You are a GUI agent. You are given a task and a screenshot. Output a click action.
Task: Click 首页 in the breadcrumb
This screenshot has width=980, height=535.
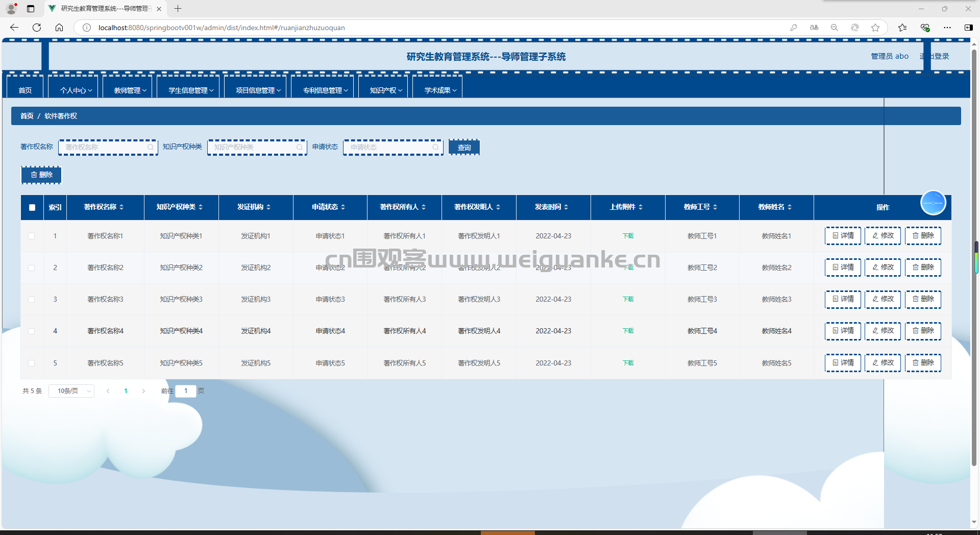click(27, 116)
